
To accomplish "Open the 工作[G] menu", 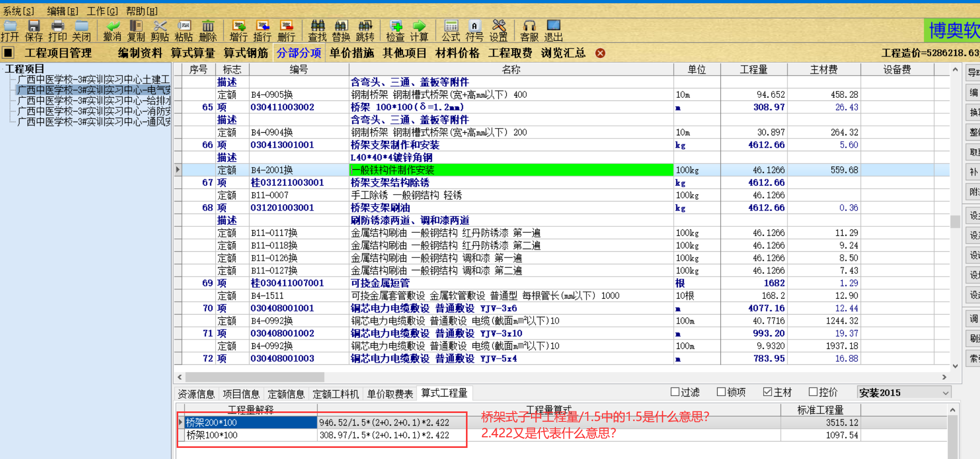I will point(102,11).
